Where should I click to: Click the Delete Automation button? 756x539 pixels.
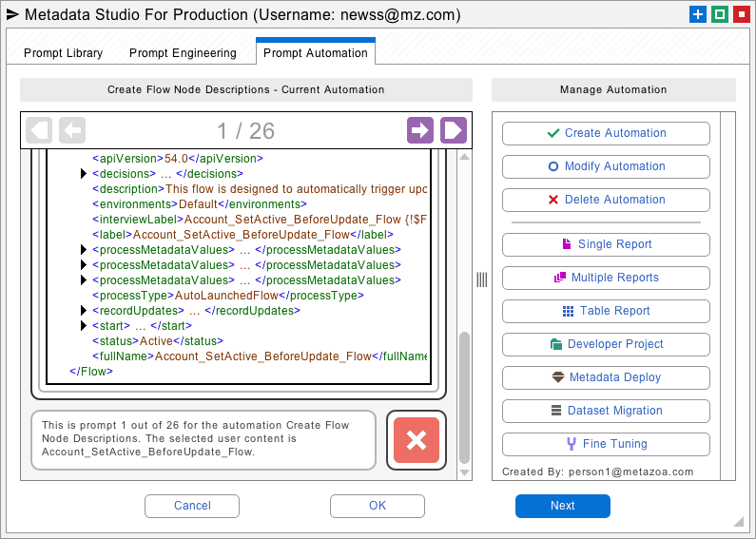(606, 200)
